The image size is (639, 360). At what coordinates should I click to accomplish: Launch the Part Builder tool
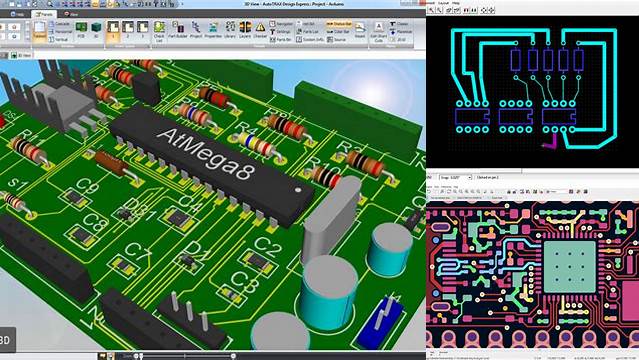click(x=178, y=30)
